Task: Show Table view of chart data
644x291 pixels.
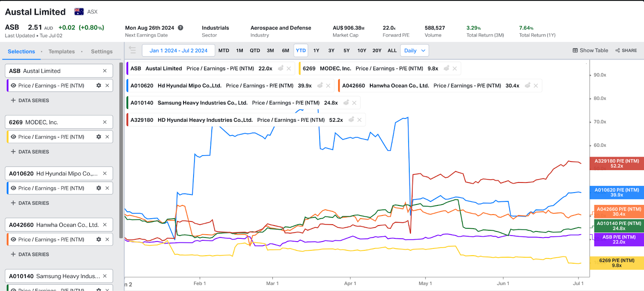Action: 590,51
